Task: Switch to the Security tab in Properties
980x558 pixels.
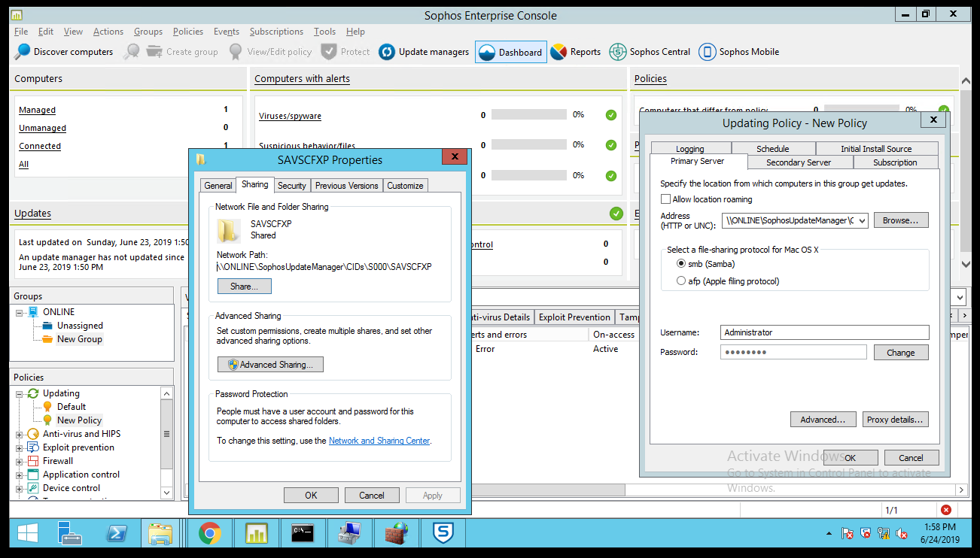Action: 292,186
